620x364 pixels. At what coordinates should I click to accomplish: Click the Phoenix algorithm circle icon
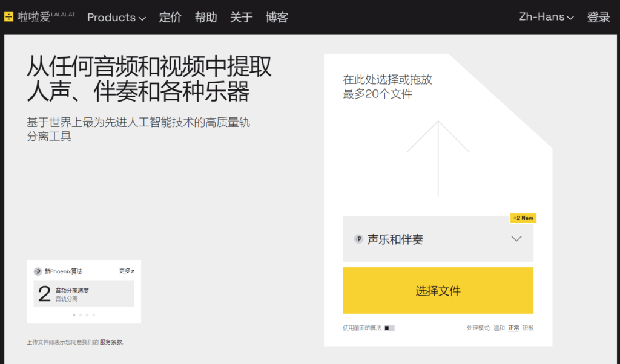click(38, 270)
